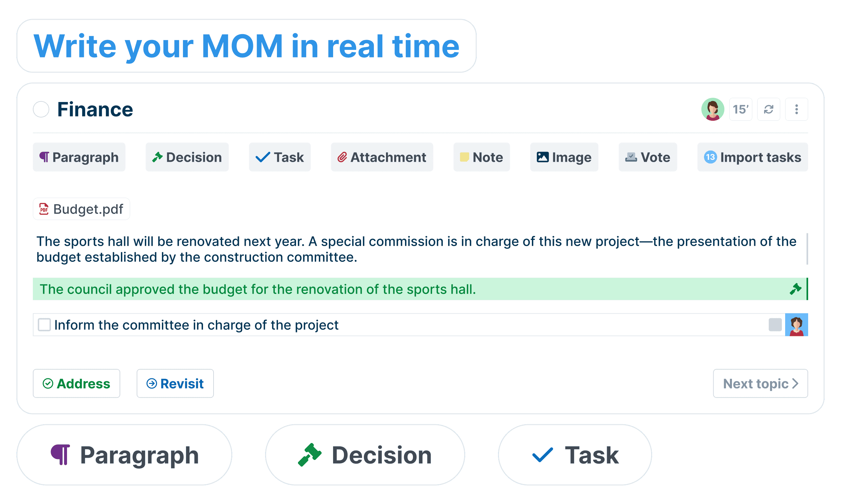Open the three-dot more options menu
The height and width of the screenshot is (504, 841).
tap(796, 109)
